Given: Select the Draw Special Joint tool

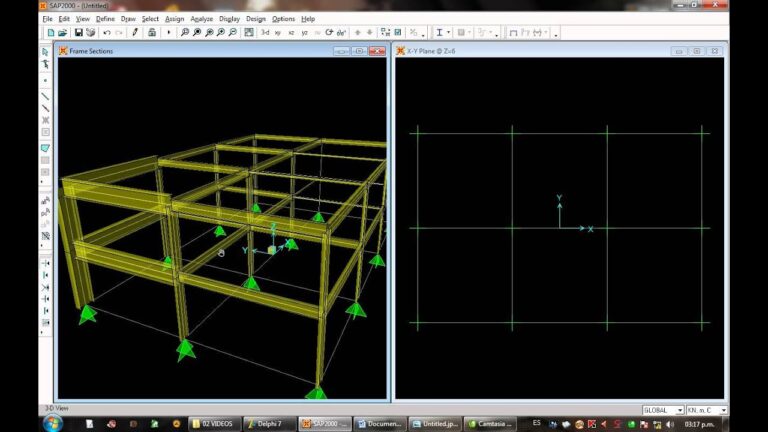Looking at the screenshot, I should point(45,80).
